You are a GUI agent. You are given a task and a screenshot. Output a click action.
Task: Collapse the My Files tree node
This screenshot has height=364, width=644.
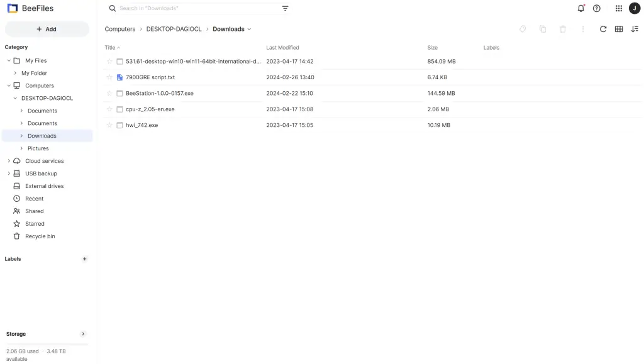pyautogui.click(x=9, y=61)
